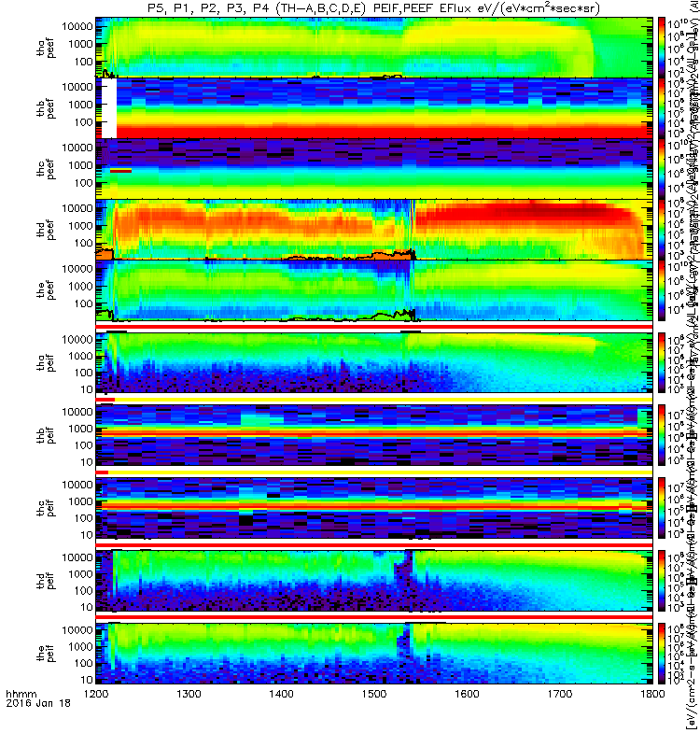This screenshot has width=700, height=747.
Task: Click the 1200 time tick label
Action: (96, 693)
